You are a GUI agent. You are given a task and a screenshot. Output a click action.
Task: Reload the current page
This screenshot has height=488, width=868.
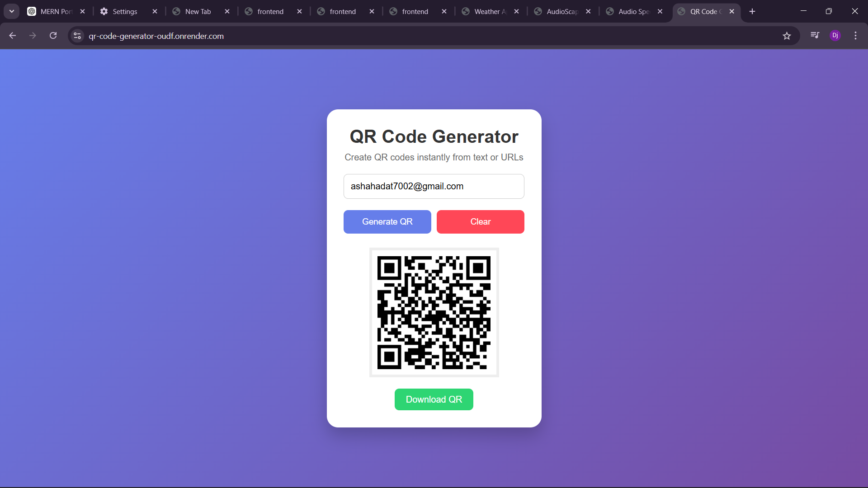click(53, 36)
